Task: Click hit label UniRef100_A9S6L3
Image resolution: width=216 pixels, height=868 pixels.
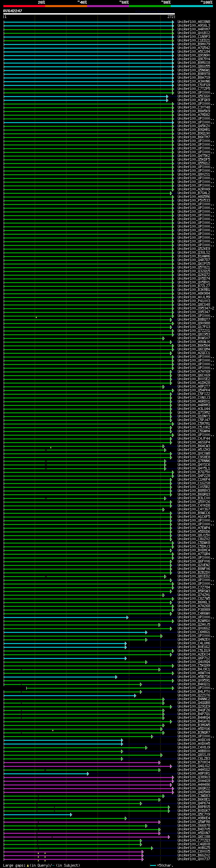Action: [194, 26]
